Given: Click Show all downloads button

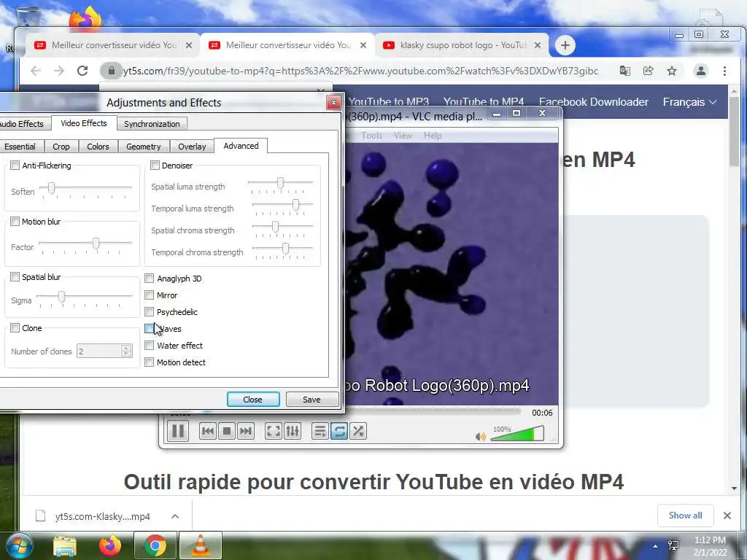Looking at the screenshot, I should tap(685, 516).
